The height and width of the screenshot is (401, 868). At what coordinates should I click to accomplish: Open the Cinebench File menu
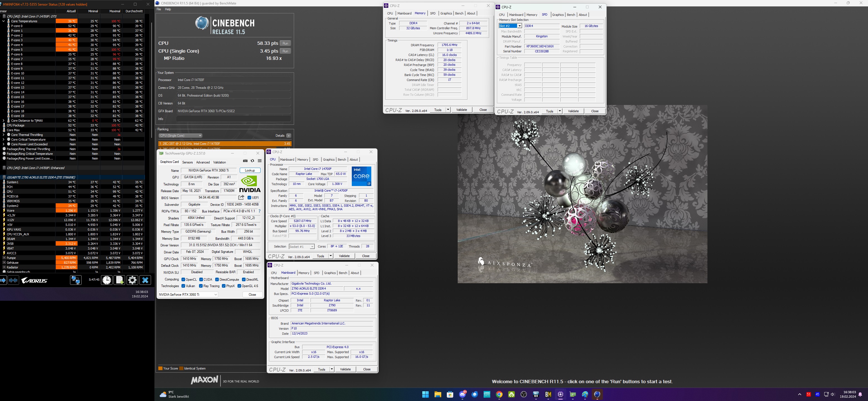tap(159, 9)
